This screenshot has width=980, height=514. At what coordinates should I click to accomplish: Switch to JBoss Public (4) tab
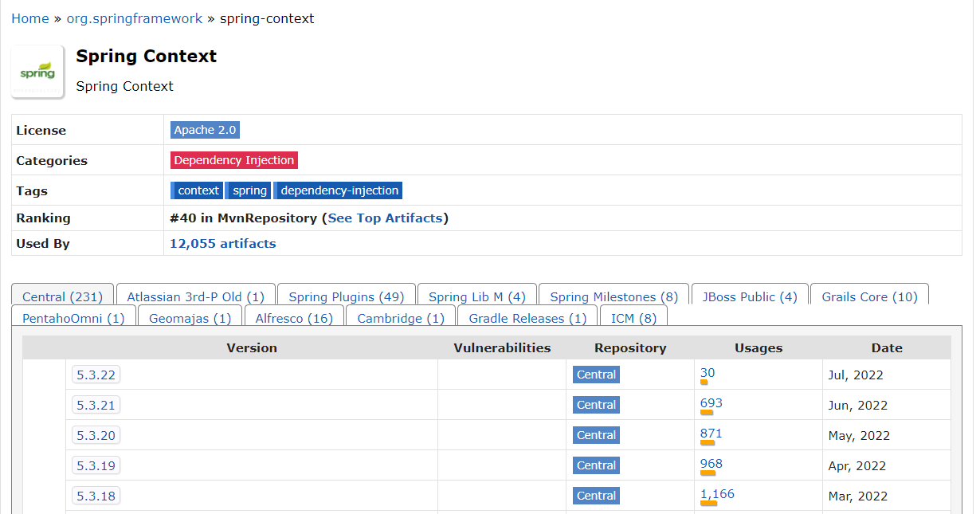(x=750, y=296)
